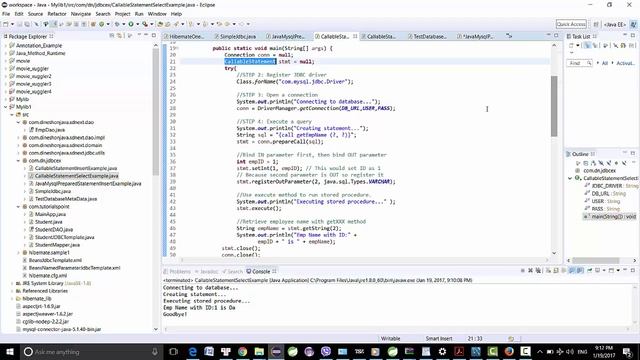
Task: Click the Run External Tools toolbar icon
Action: pyautogui.click(x=145, y=24)
